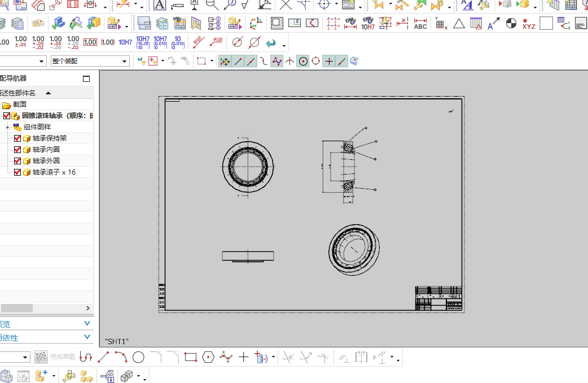588x383 pixels.
Task: Click the ordinate dimension grid icon
Action: pos(441,24)
